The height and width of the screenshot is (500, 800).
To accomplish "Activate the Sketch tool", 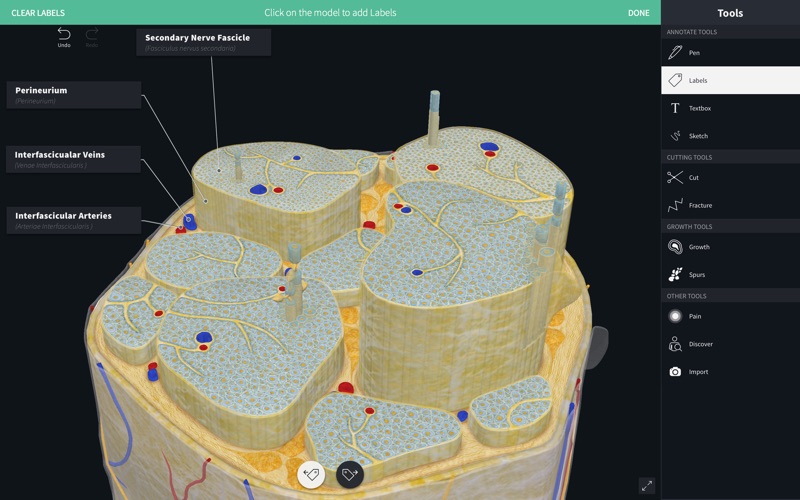I will pyautogui.click(x=730, y=136).
